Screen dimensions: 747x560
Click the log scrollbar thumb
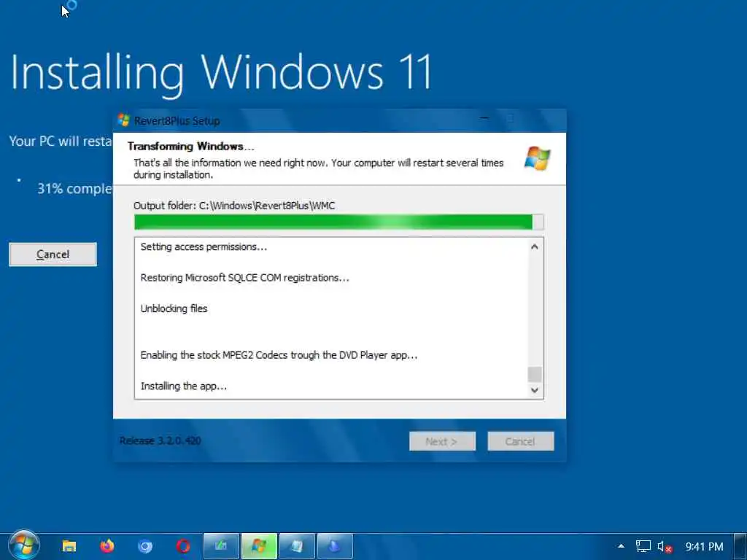pyautogui.click(x=535, y=374)
